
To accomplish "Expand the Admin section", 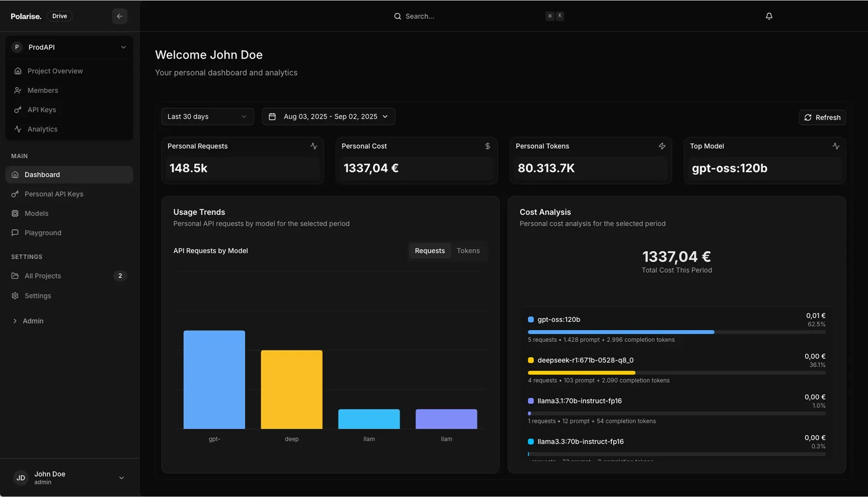I will [x=32, y=321].
